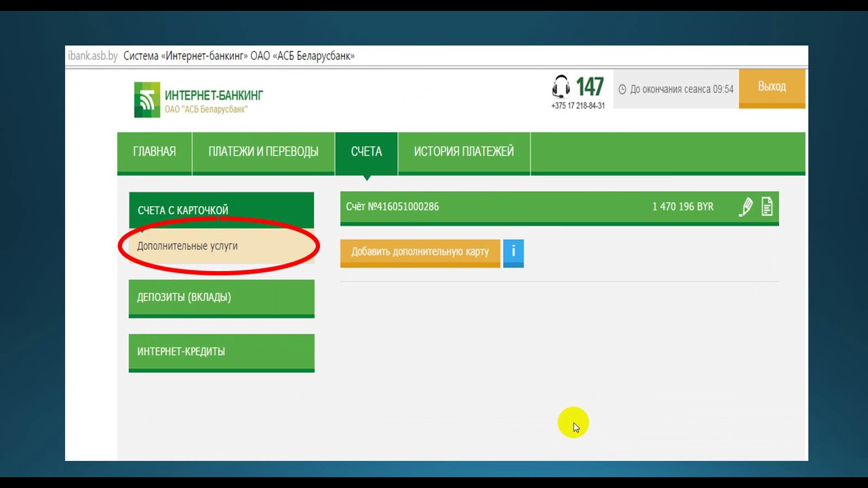The width and height of the screenshot is (868, 488).
Task: Open the document statement icon for account №416051000286
Action: (767, 206)
